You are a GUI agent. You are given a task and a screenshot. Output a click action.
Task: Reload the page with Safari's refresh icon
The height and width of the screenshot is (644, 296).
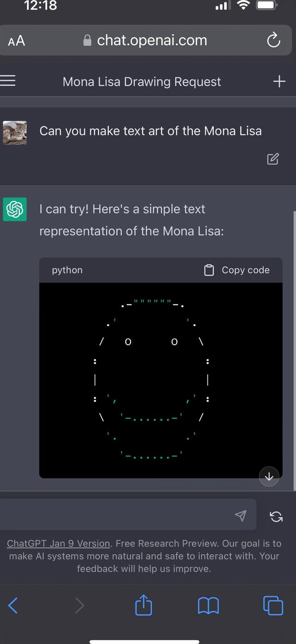click(273, 40)
